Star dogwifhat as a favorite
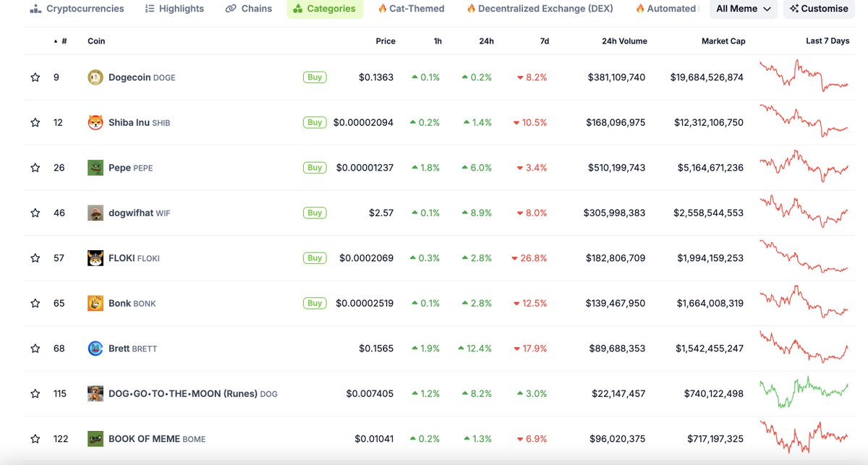The height and width of the screenshot is (465, 868). point(35,213)
